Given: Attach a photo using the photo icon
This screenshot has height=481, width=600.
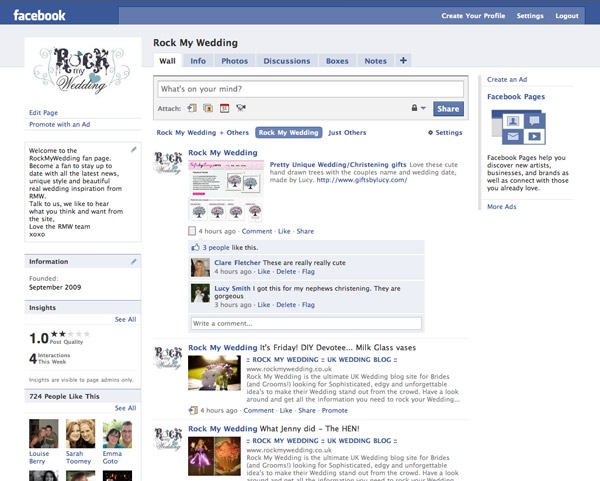Looking at the screenshot, I should [x=208, y=108].
